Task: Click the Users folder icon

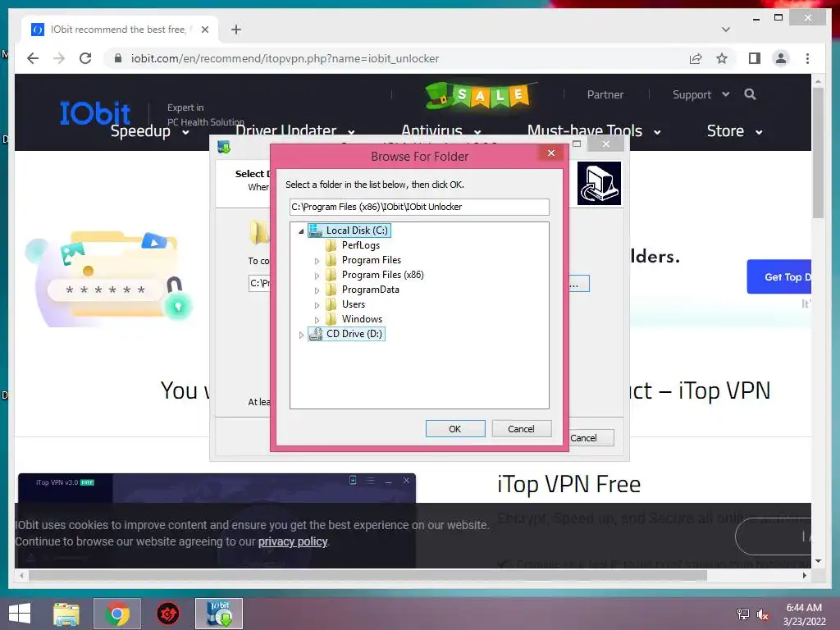Action: [331, 304]
